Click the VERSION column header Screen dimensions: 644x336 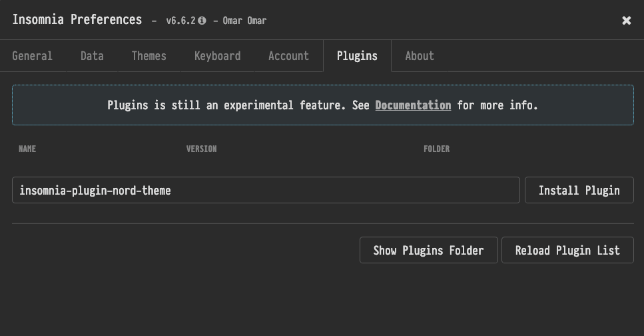(201, 149)
